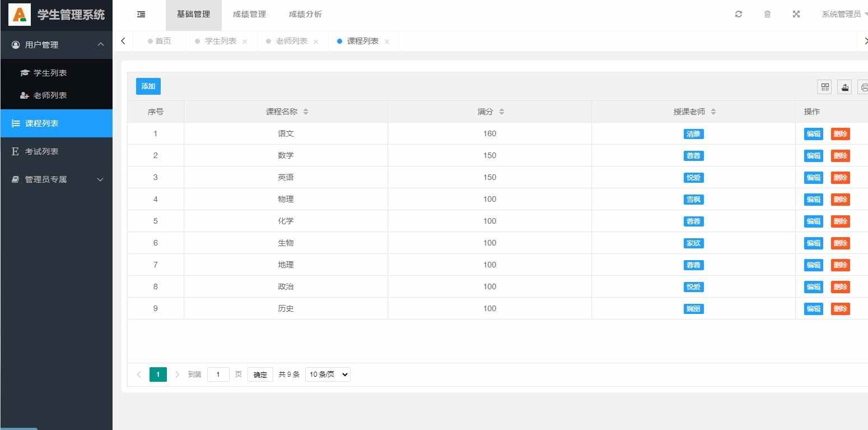Sort by 授课老师 column
This screenshot has width=868, height=430.
[713, 112]
